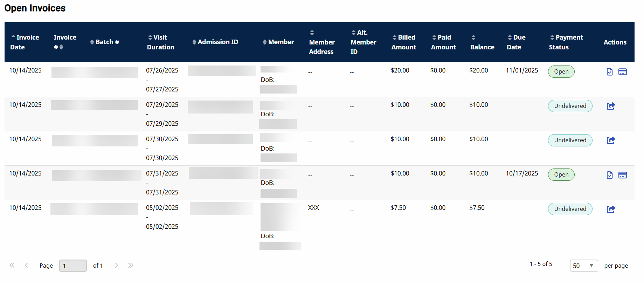
Task: Jump to first page with double arrow
Action: coord(12,265)
